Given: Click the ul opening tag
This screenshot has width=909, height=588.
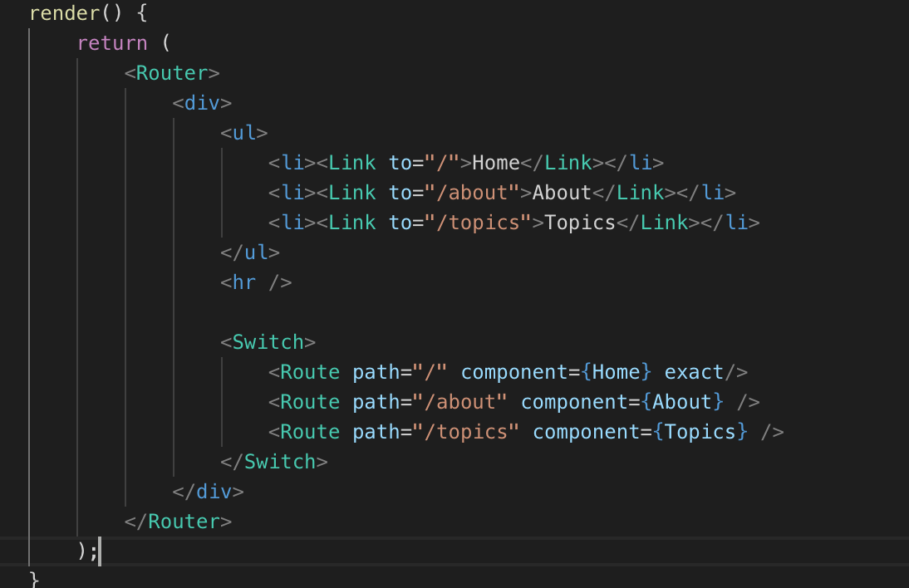Looking at the screenshot, I should point(244,132).
